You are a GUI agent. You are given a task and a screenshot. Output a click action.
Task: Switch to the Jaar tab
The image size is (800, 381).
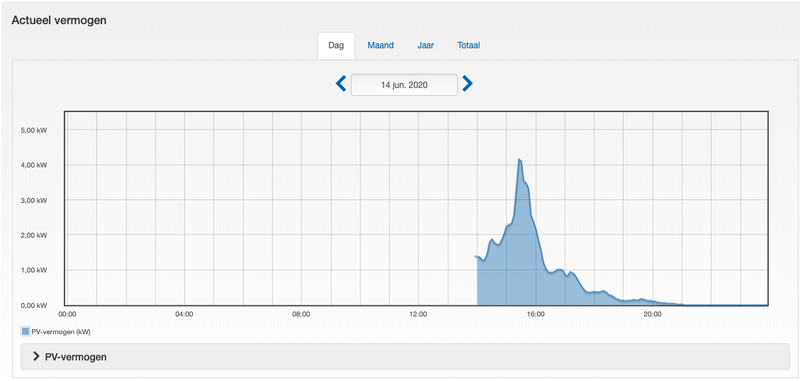(x=426, y=45)
